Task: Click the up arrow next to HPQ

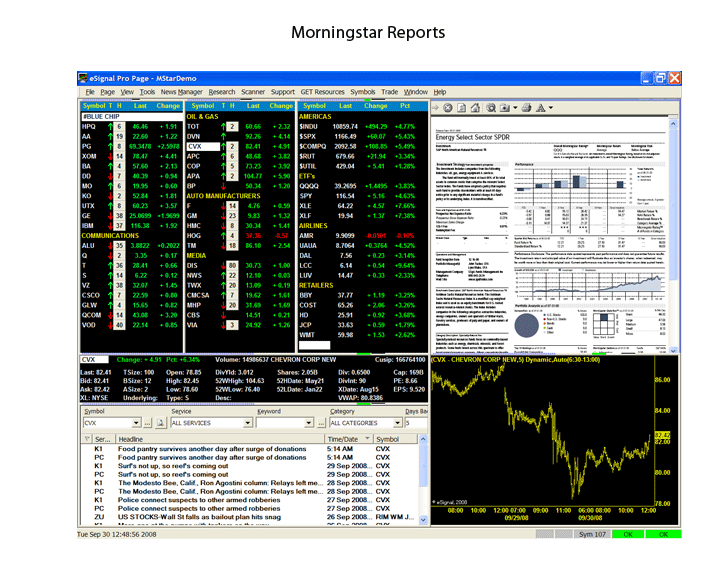Action: point(110,127)
